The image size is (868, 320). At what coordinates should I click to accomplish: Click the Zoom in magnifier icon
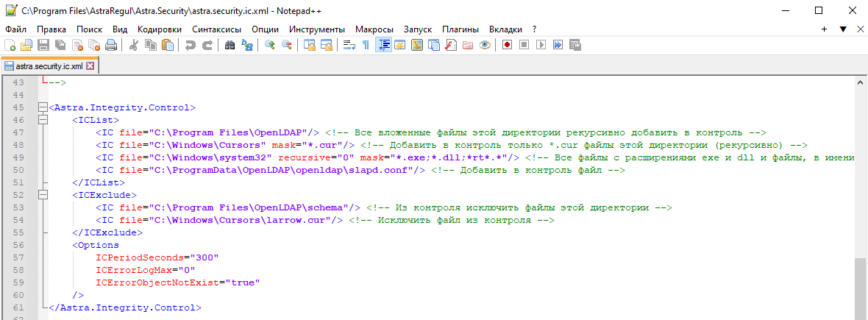click(270, 45)
